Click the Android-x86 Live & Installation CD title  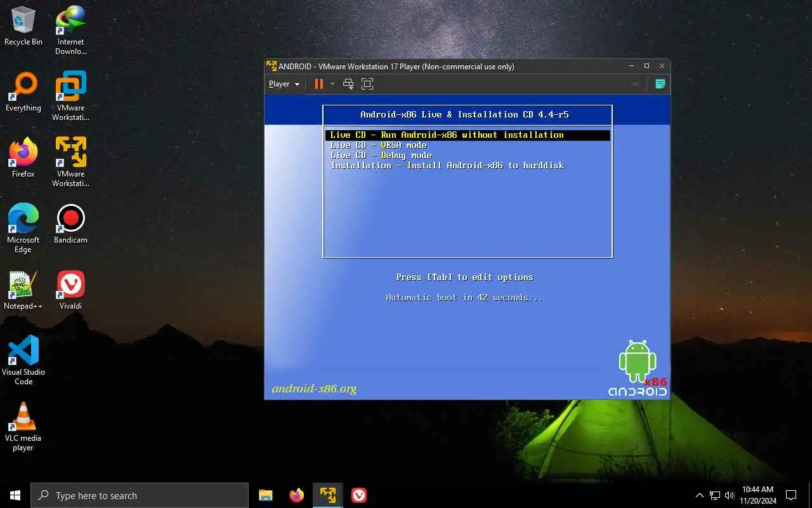click(x=464, y=114)
